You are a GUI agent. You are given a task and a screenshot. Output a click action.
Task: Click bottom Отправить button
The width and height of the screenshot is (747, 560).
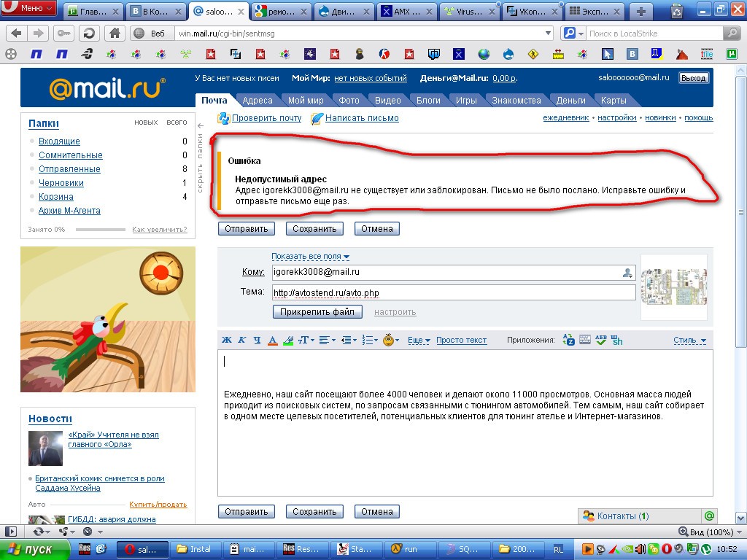[247, 511]
